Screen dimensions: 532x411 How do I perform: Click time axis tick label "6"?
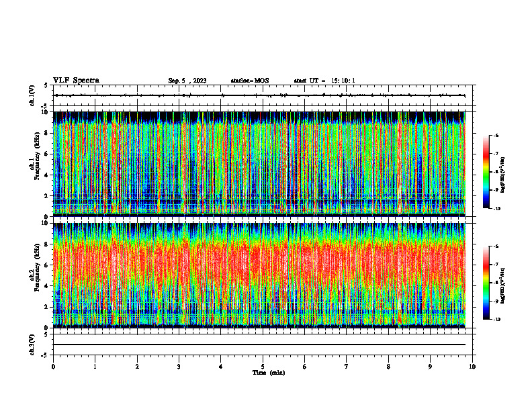(305, 367)
